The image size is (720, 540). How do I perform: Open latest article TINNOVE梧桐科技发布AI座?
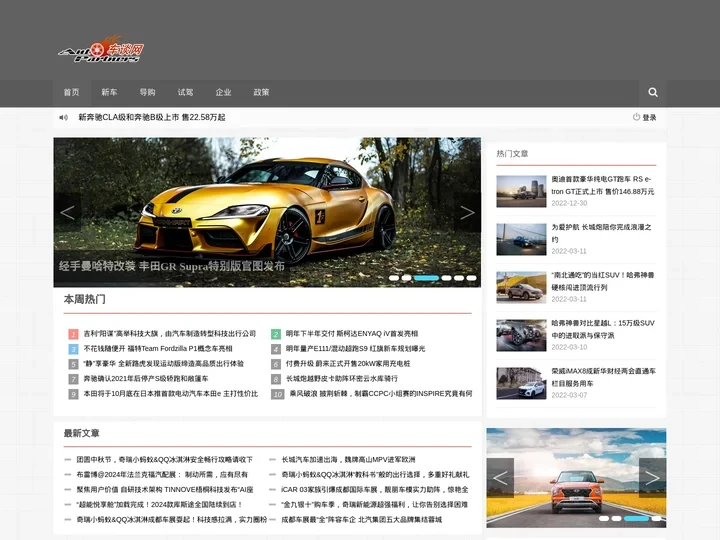tap(165, 490)
